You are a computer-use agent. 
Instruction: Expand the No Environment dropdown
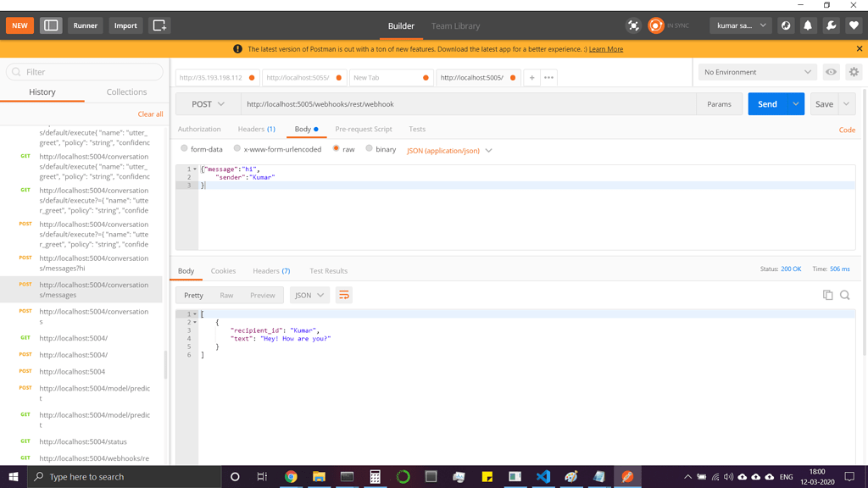click(756, 71)
